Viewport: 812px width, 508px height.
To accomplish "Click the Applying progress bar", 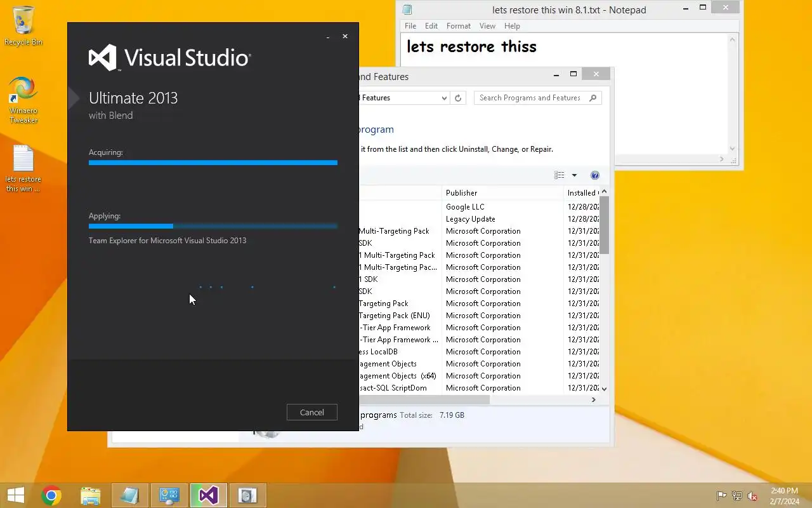I will (x=213, y=226).
